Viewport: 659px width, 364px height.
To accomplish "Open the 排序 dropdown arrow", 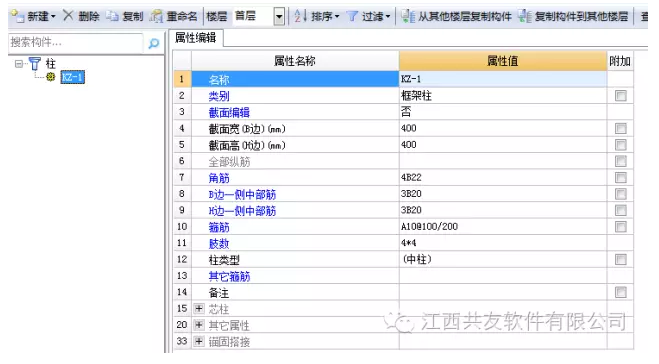I will tap(337, 17).
